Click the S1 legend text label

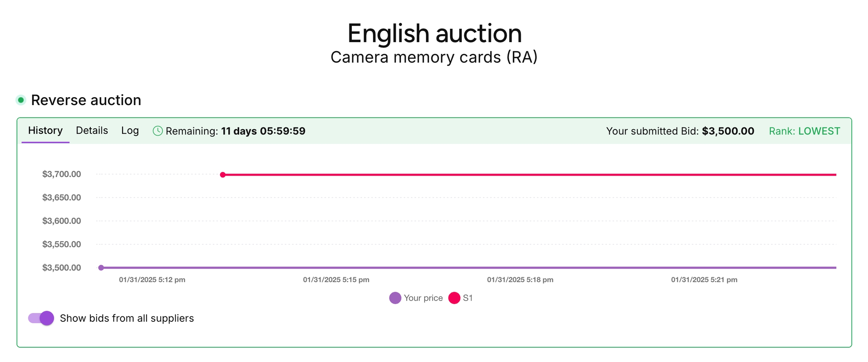tap(468, 298)
